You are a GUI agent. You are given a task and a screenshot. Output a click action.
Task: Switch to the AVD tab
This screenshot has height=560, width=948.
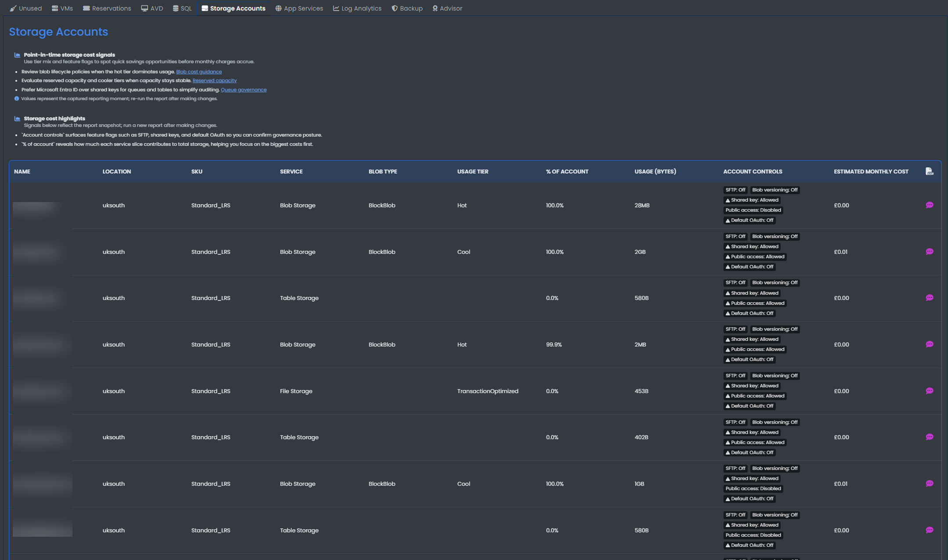pos(152,8)
